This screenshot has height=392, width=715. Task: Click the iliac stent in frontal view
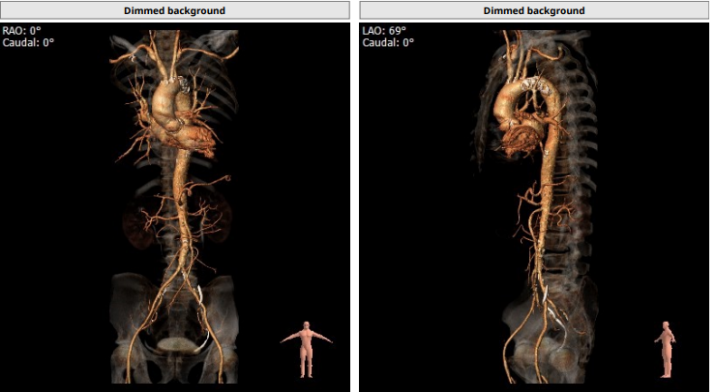[200, 294]
